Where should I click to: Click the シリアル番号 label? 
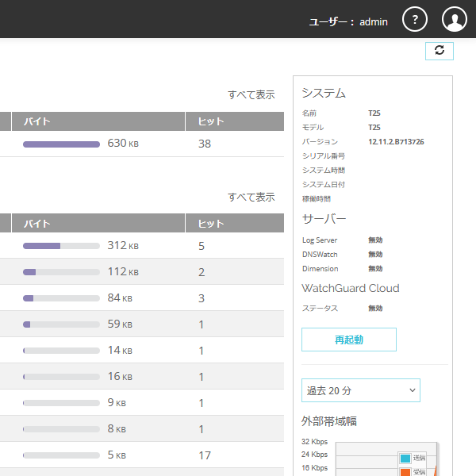(x=324, y=156)
